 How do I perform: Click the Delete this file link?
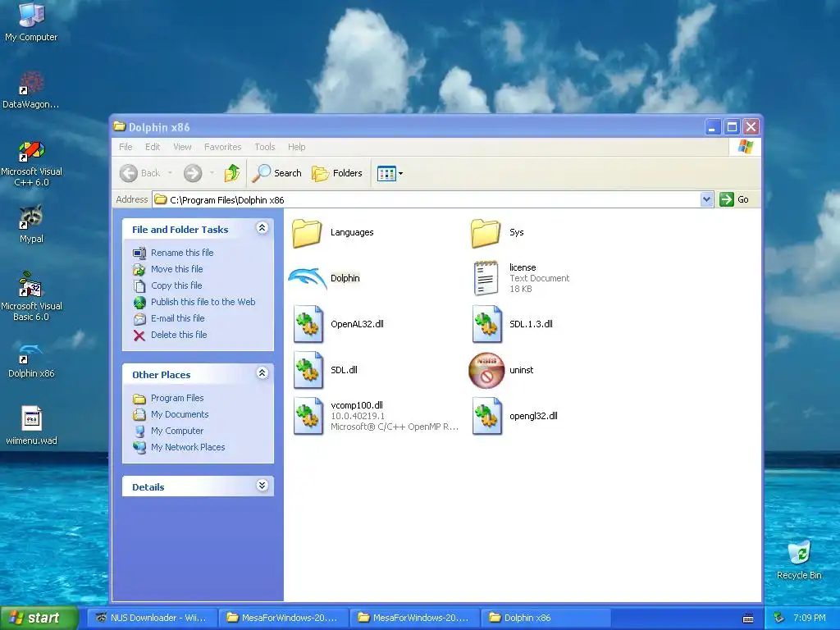(x=179, y=335)
